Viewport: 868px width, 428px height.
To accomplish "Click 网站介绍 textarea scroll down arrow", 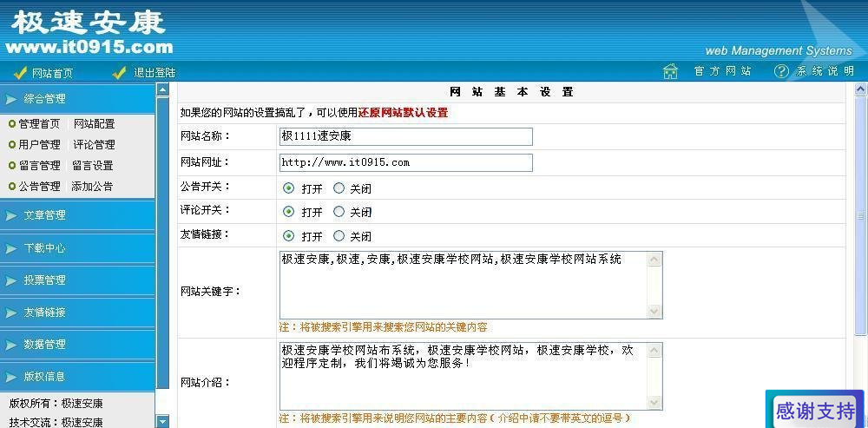I will coord(654,403).
